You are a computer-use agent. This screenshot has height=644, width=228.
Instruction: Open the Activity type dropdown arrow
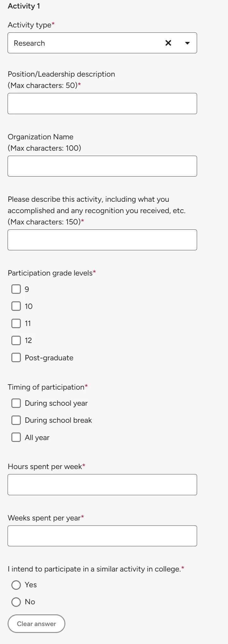point(187,43)
